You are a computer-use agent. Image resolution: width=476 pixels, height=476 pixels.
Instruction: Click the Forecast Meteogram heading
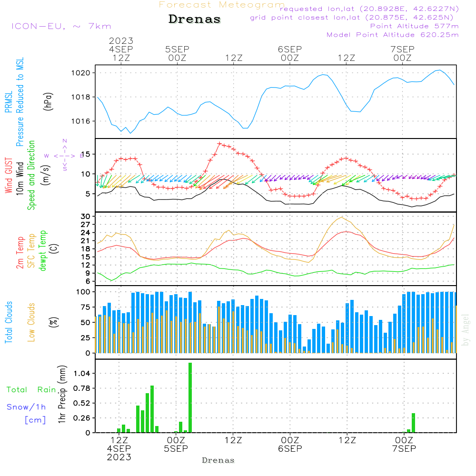tap(222, 5)
